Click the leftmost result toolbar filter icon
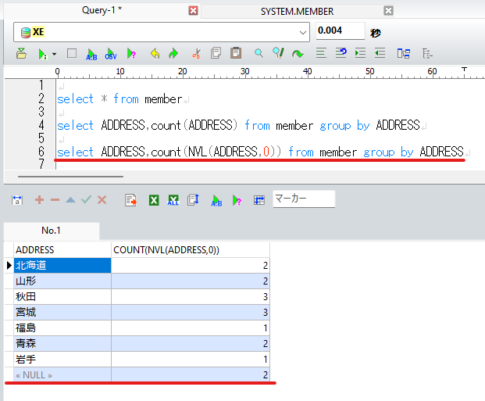Viewport: 485px width, 401px height. pos(17,200)
